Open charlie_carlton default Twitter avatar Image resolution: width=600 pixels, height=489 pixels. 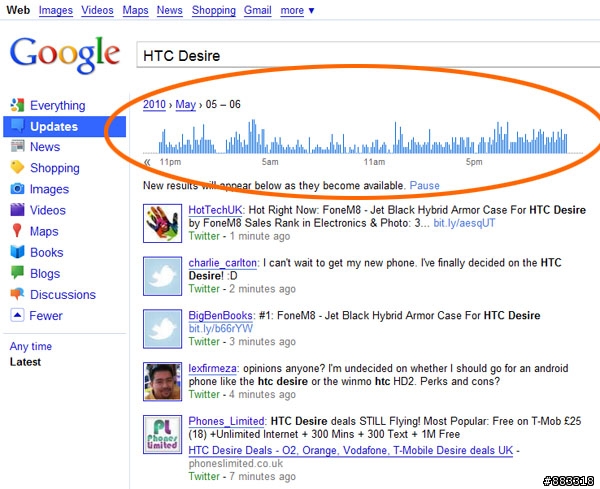[162, 276]
